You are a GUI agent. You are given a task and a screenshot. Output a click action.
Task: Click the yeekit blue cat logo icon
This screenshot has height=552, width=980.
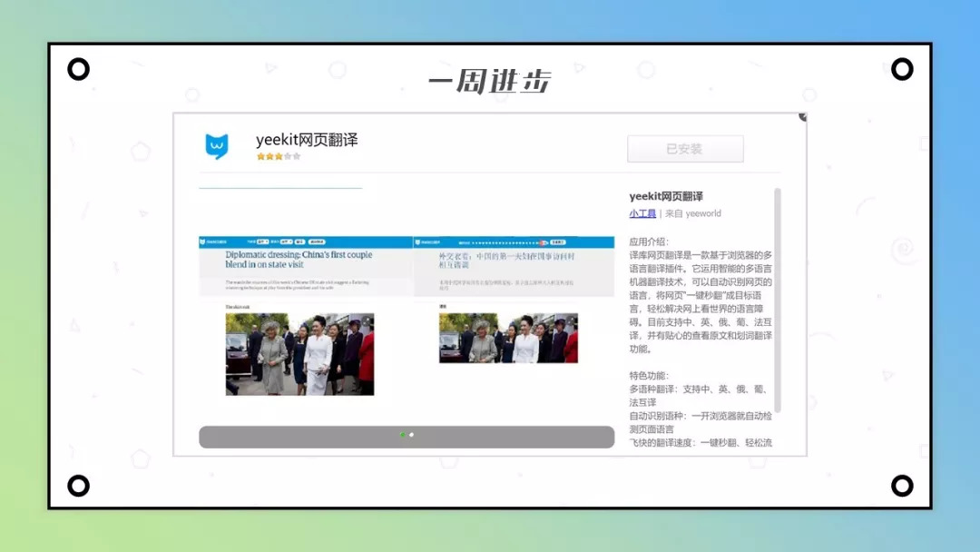click(x=217, y=146)
